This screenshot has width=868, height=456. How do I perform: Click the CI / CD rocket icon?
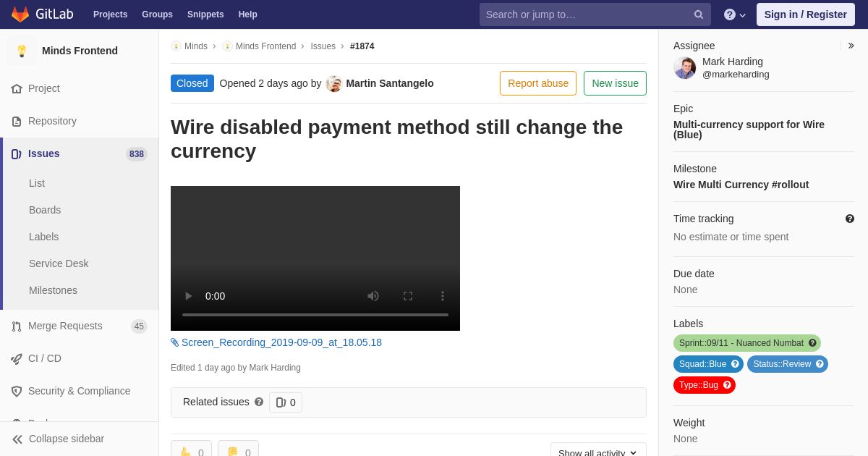tap(17, 358)
